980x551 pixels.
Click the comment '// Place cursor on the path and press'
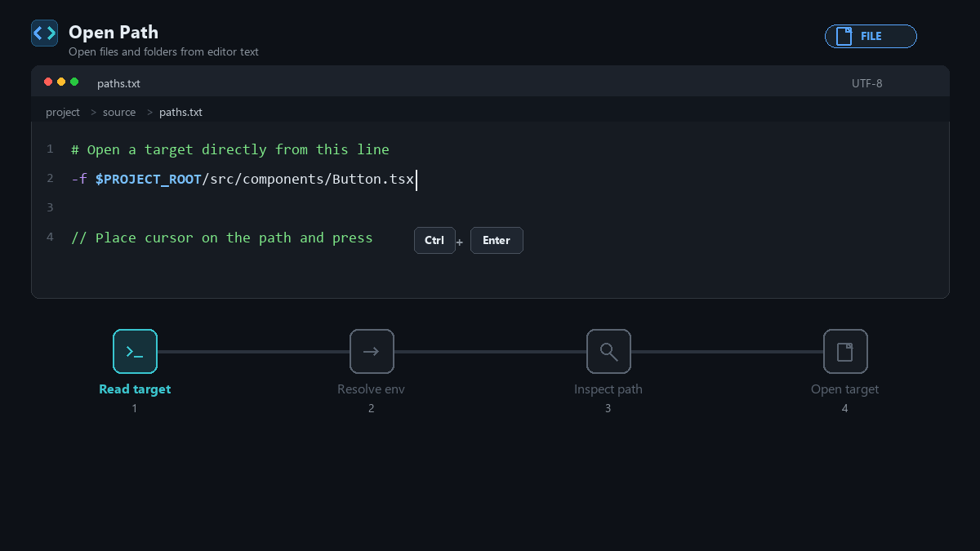click(x=222, y=238)
